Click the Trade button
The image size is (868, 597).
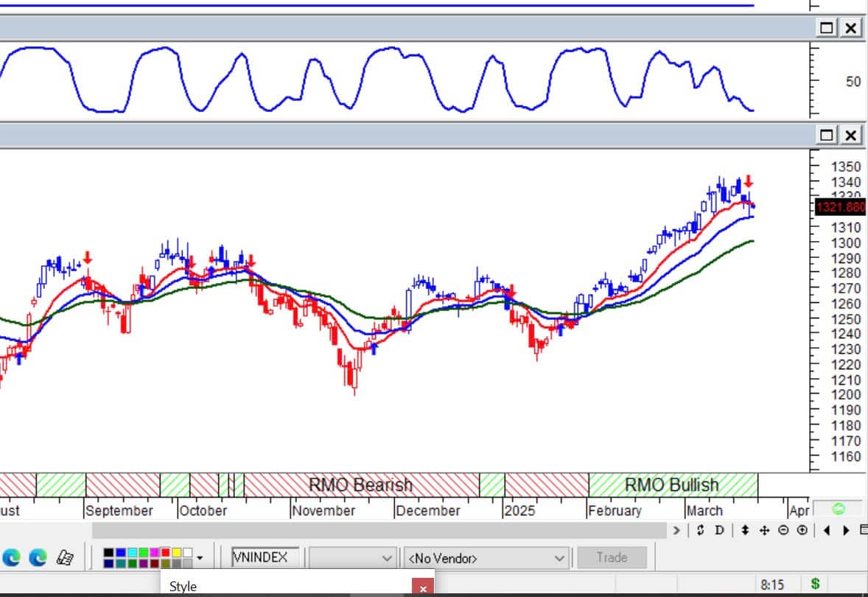tap(612, 557)
